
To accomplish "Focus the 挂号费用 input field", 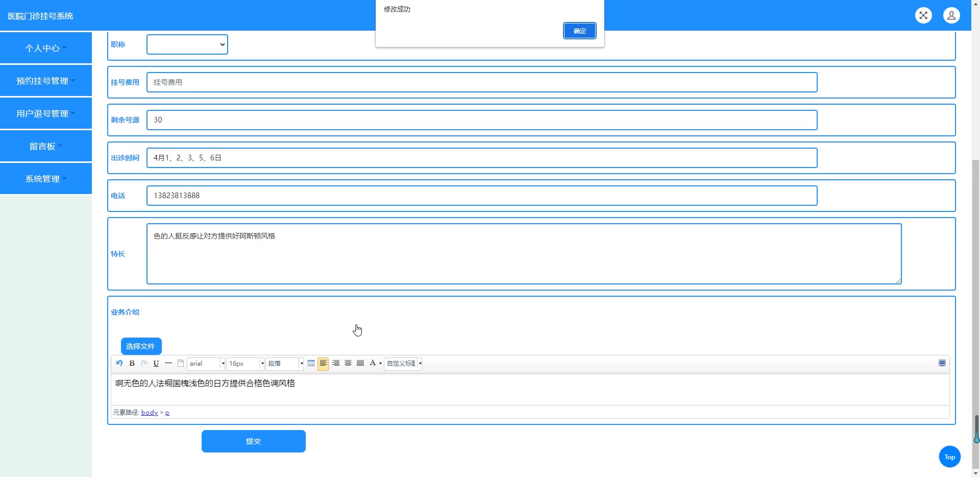I will click(482, 82).
